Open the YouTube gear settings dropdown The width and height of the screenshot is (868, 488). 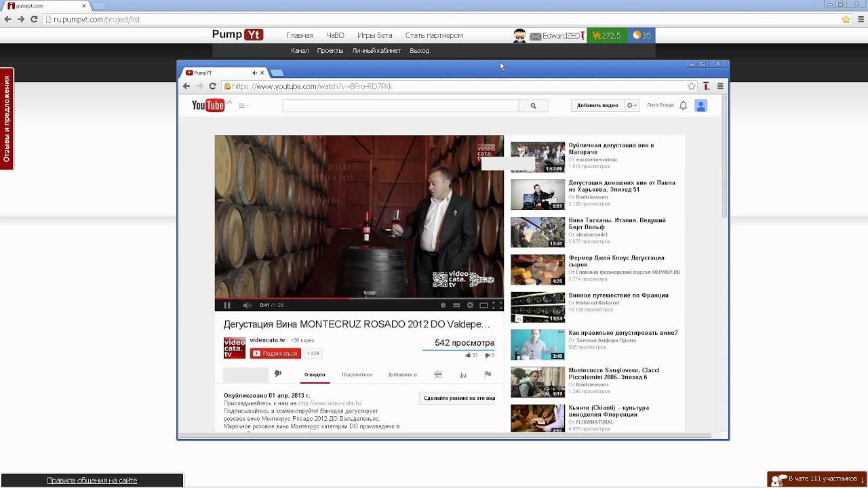(631, 105)
